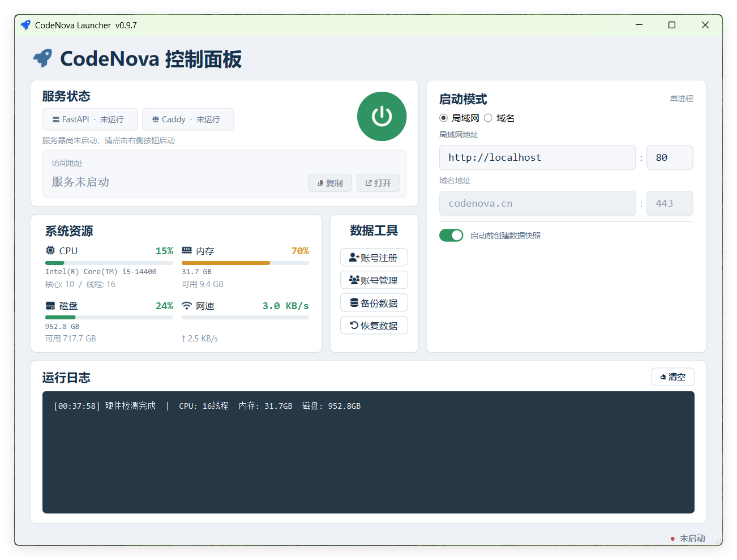Click the 未启动 status text

tap(692, 538)
